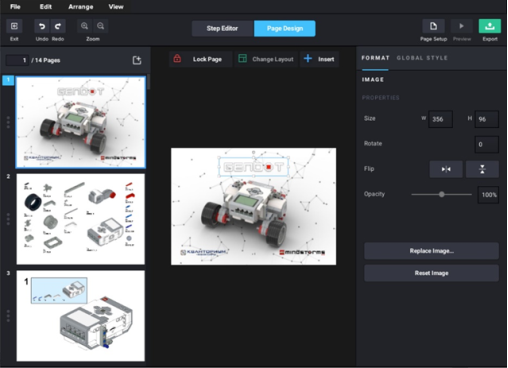Viewport: 508px width, 368px height.
Task: Redo the last action
Action: (x=58, y=26)
